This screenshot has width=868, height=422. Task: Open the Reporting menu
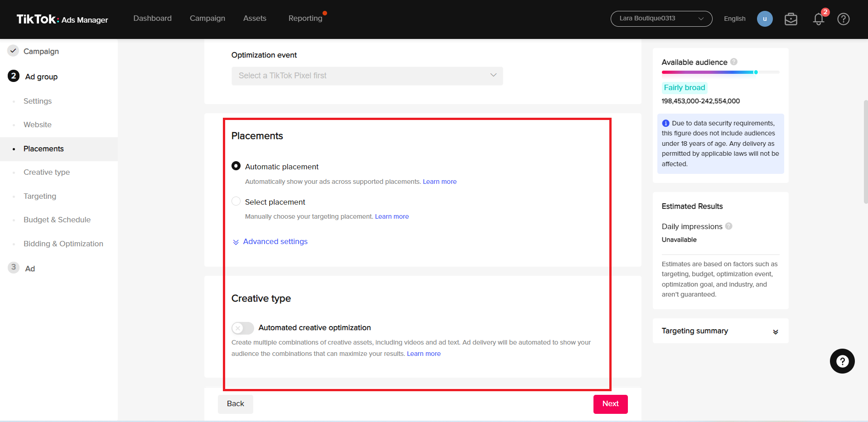pos(304,18)
